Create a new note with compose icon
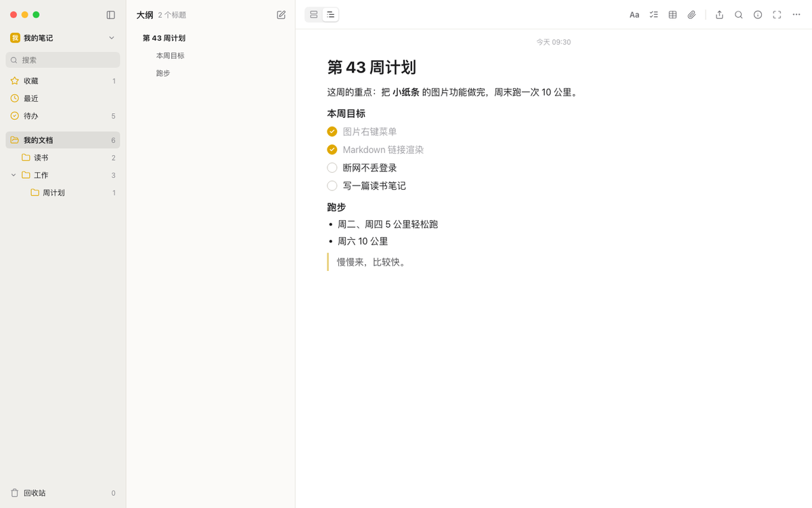 click(x=281, y=15)
